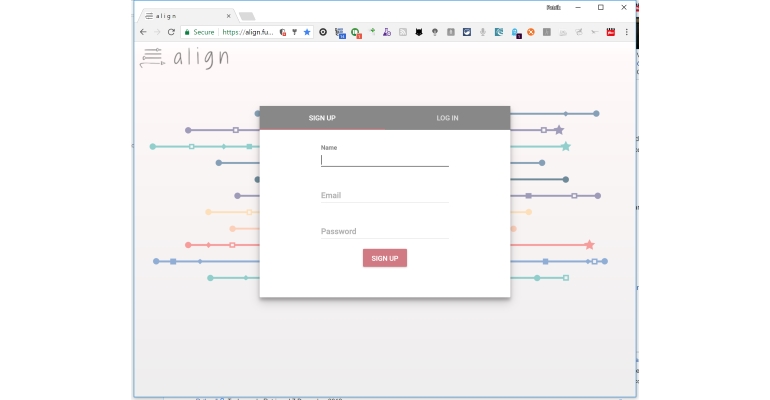770x400 pixels.
Task: Click the red clapperboard extension icon
Action: coord(610,32)
